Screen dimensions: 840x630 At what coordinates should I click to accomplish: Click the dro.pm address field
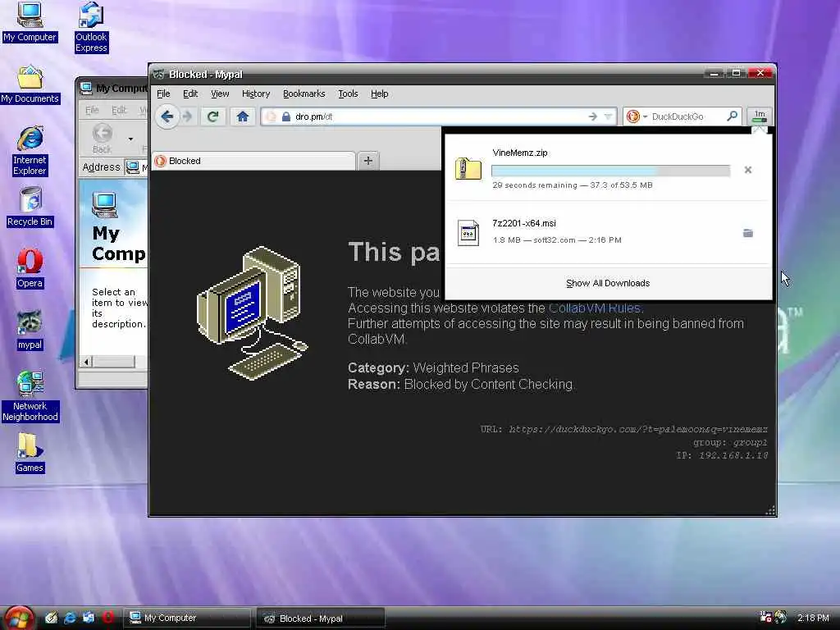pyautogui.click(x=440, y=116)
